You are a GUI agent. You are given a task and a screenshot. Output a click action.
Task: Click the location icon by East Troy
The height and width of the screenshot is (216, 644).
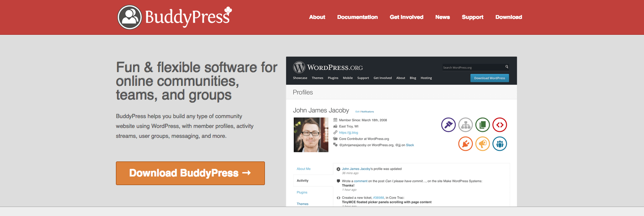pos(335,127)
